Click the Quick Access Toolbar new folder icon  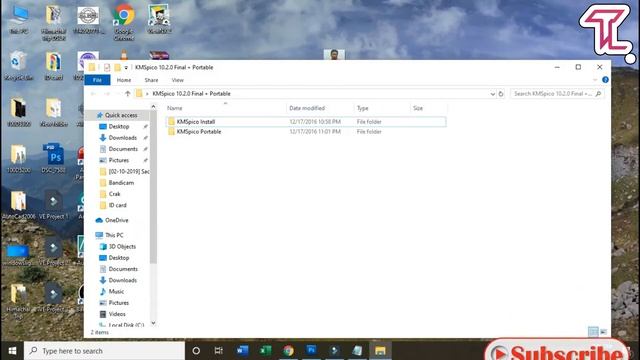(x=118, y=68)
